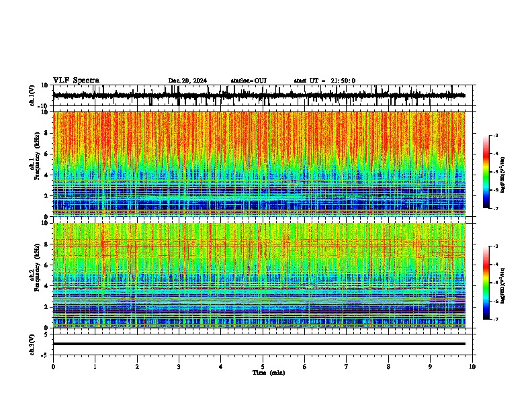Click the date 'Dec. 20, 2024' label
Screen dimensions: 532x411
187,81
